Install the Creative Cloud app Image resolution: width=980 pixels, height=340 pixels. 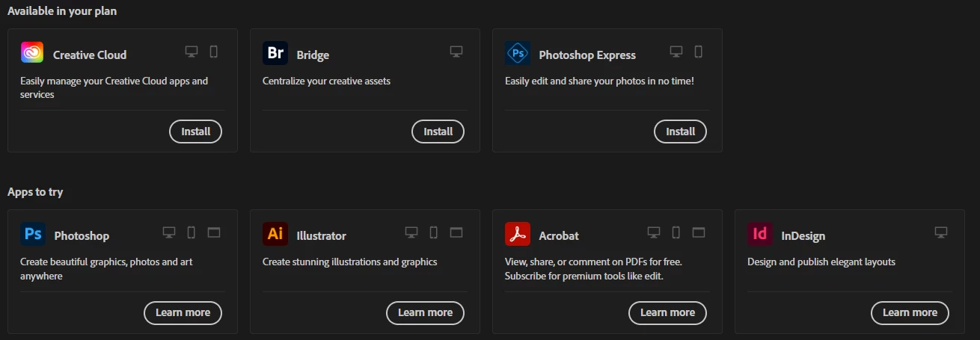[x=195, y=132]
